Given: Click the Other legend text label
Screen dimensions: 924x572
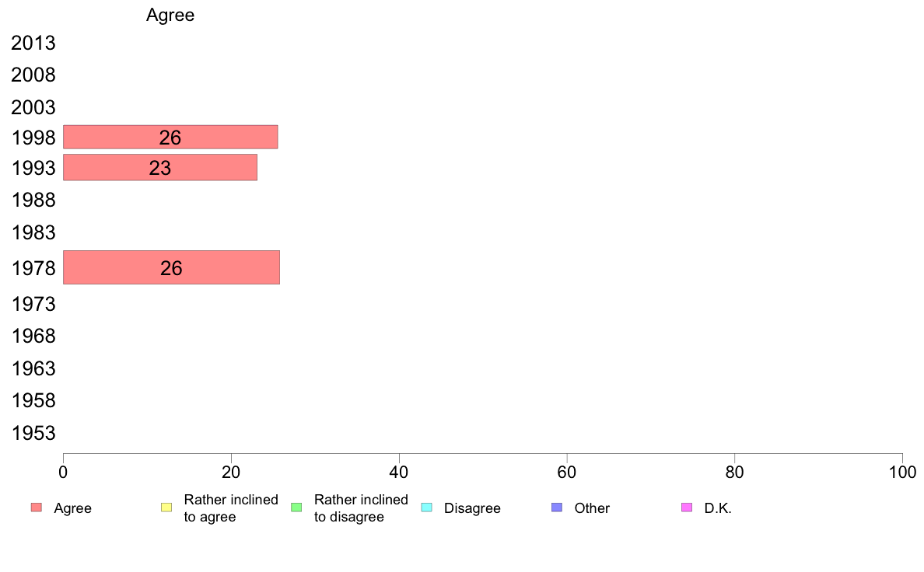Looking at the screenshot, I should tap(592, 508).
